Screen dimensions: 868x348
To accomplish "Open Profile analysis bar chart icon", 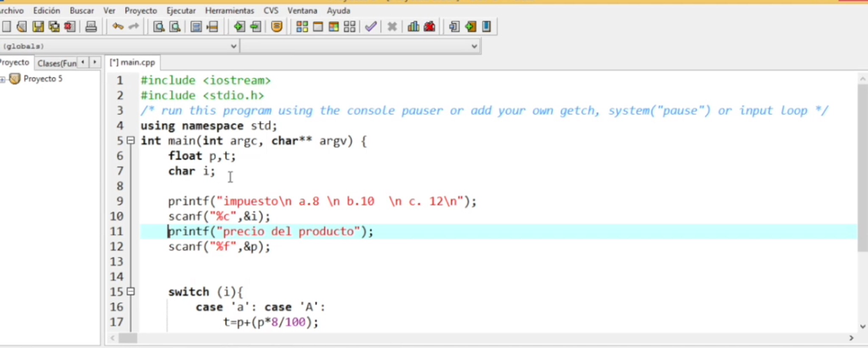I will click(414, 27).
